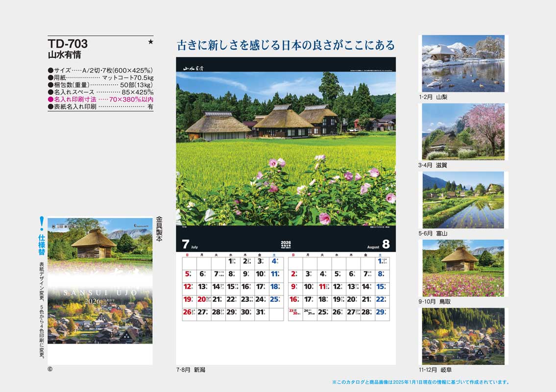Click the caption 5-6月 富山
This screenshot has width=556, height=392.
point(433,233)
